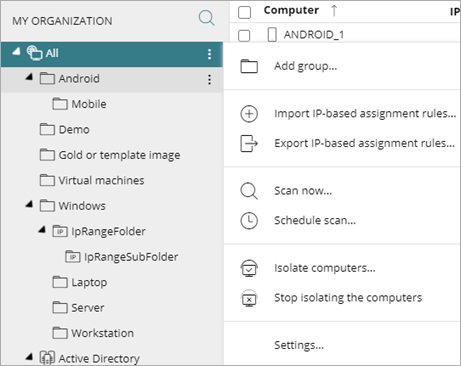Collapse the Windows group node
The height and width of the screenshot is (366, 461).
pyautogui.click(x=29, y=204)
